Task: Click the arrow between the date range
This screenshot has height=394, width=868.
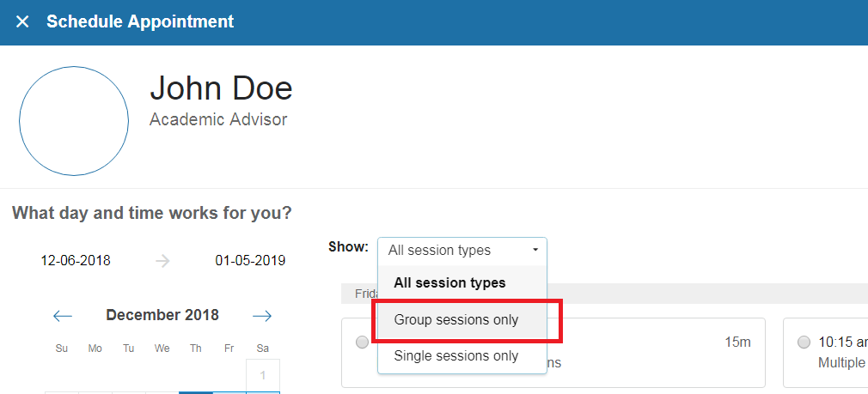Action: (163, 261)
